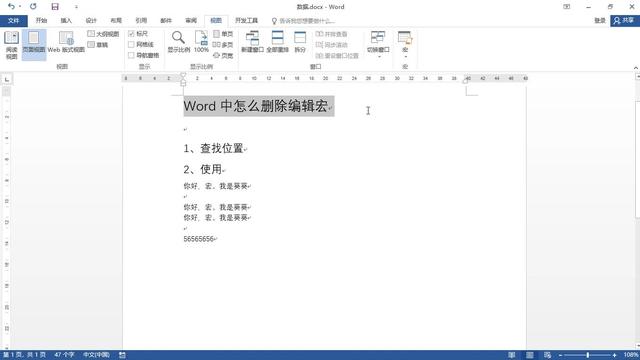Click 重设窗口位置 Reset Window Position
Image resolution: width=640 pixels, height=360 pixels.
click(337, 55)
